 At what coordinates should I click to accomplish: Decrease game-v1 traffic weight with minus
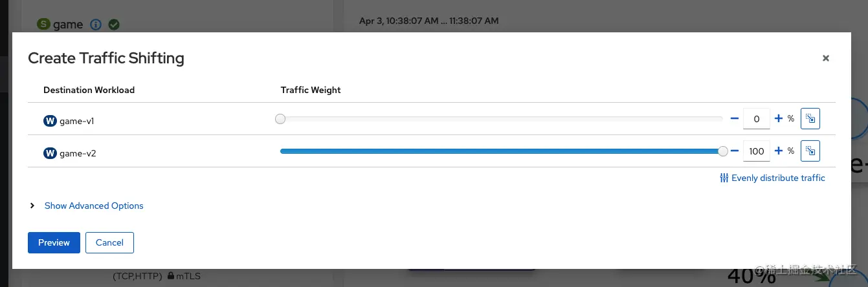(x=735, y=119)
